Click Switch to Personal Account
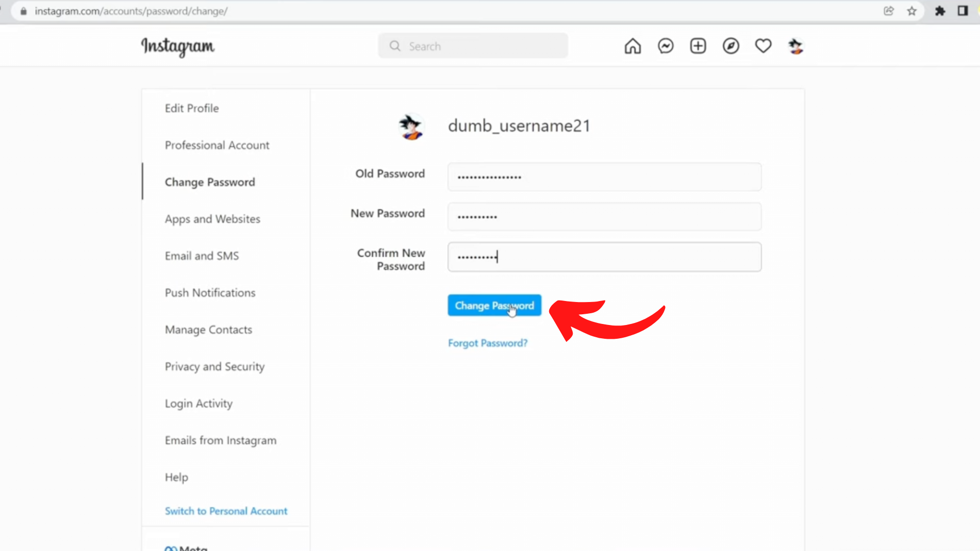 coord(226,511)
